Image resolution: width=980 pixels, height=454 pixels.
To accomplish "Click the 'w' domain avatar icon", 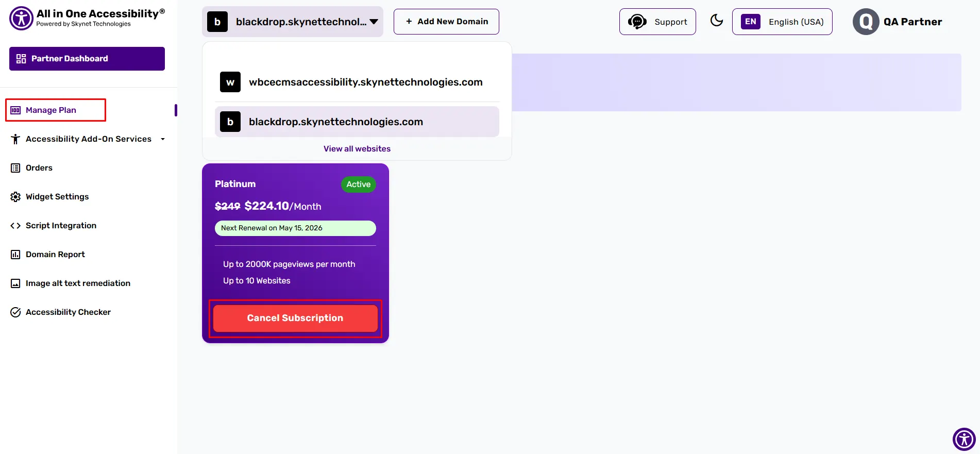I will (230, 82).
